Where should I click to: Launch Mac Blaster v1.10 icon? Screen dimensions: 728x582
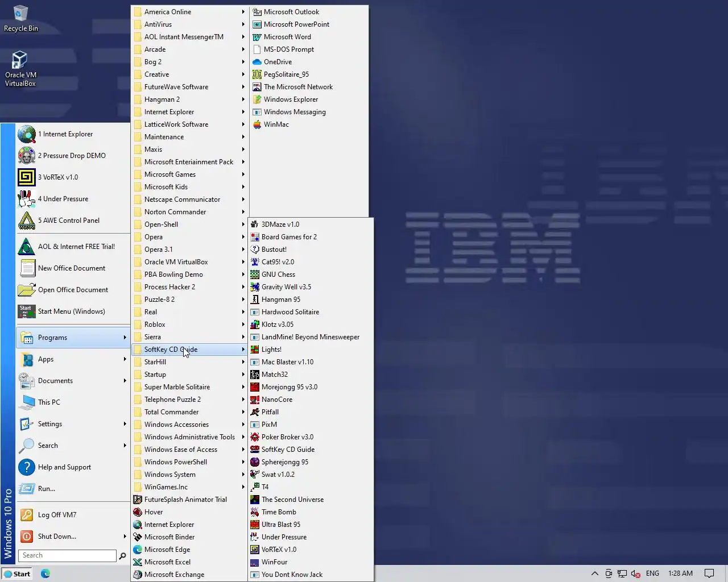point(255,362)
